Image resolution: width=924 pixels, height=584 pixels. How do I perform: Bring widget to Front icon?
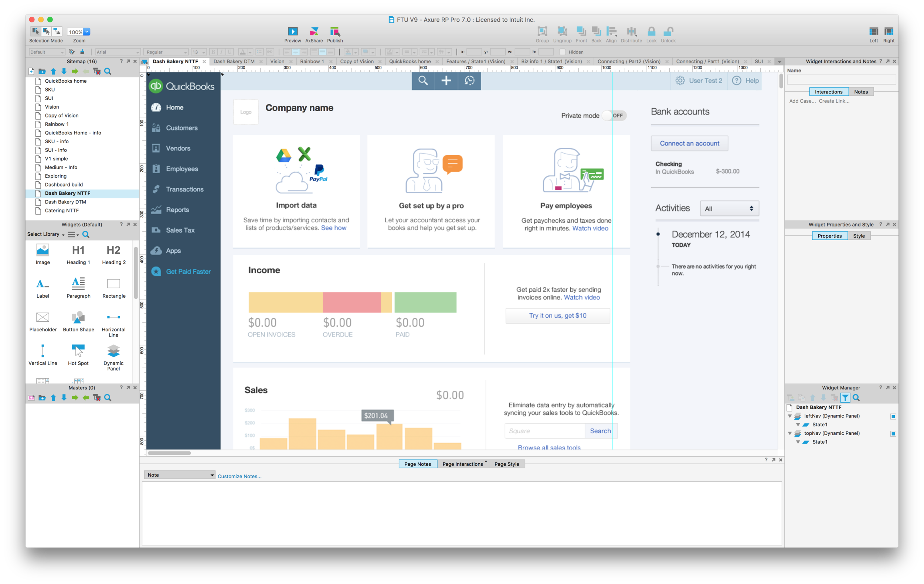pyautogui.click(x=581, y=31)
